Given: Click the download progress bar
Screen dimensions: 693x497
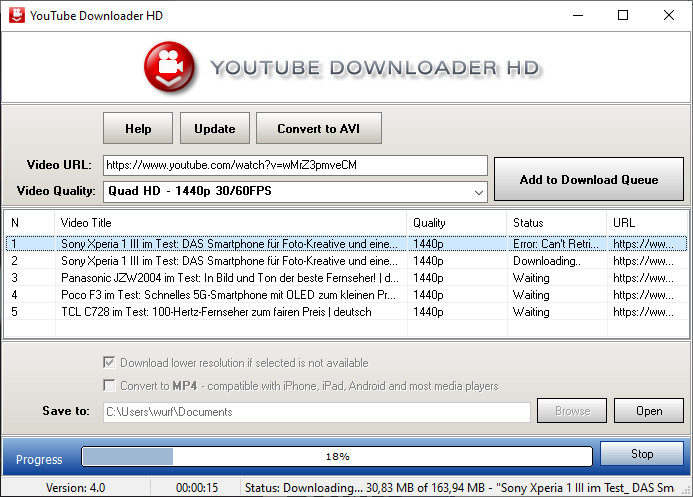Looking at the screenshot, I should (337, 456).
